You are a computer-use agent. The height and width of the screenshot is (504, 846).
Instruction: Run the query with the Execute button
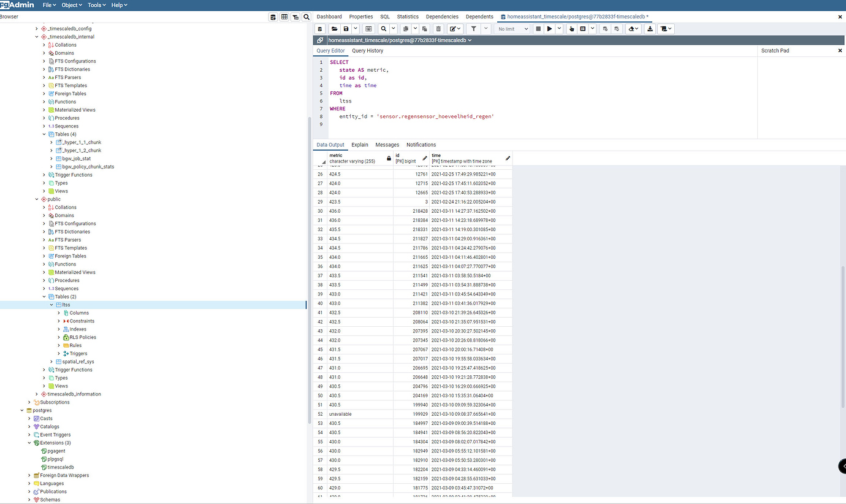[549, 29]
